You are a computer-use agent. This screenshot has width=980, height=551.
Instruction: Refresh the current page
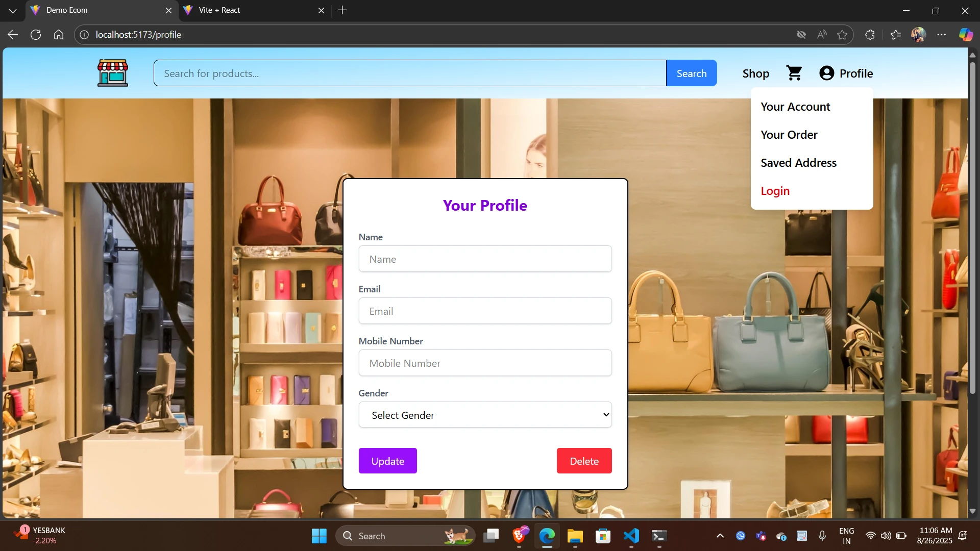coord(36,35)
